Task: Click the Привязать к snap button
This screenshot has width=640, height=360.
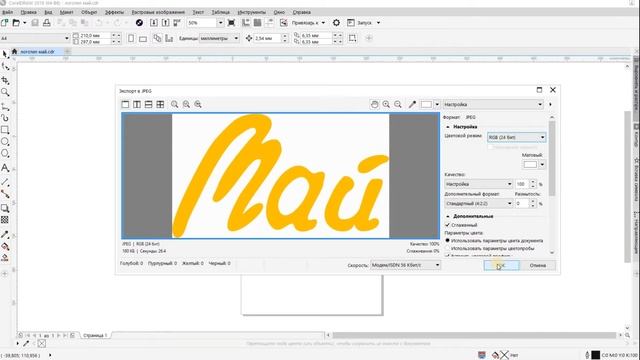Action: [x=308, y=23]
